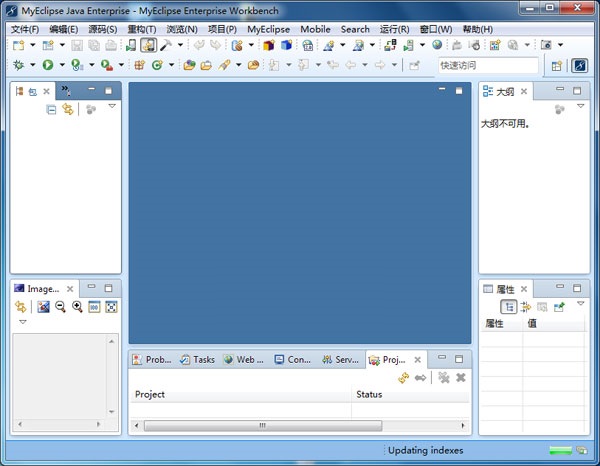Open the Outline panel view menu triangle

pos(580,107)
